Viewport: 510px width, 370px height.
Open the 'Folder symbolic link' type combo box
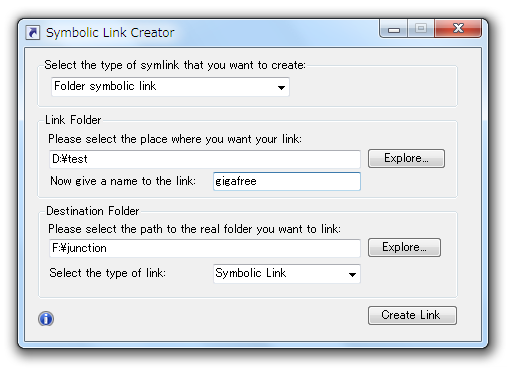coord(170,87)
